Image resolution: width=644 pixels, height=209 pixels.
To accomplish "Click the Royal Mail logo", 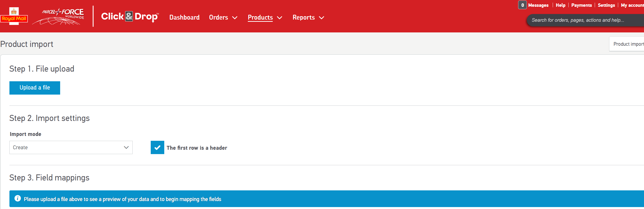I will coord(14,16).
